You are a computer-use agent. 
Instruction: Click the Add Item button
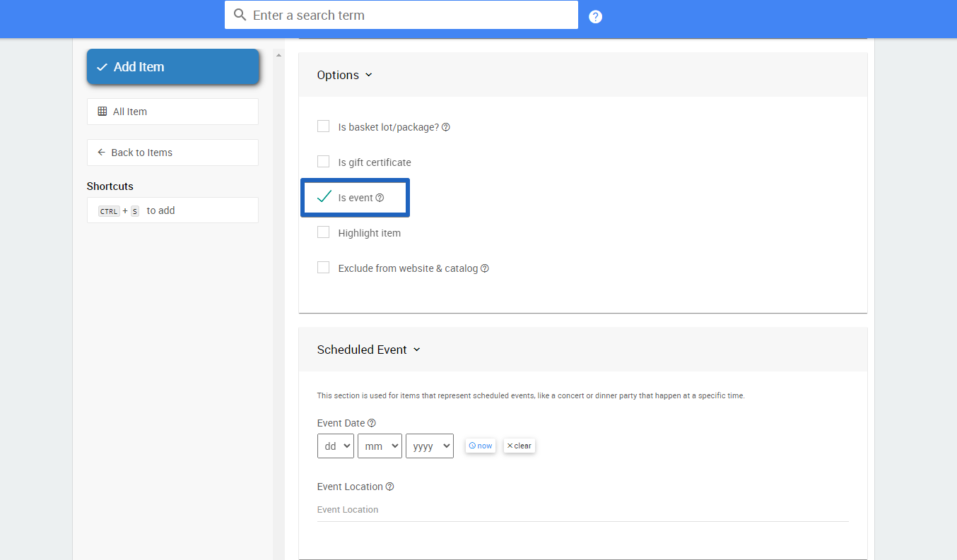(172, 67)
